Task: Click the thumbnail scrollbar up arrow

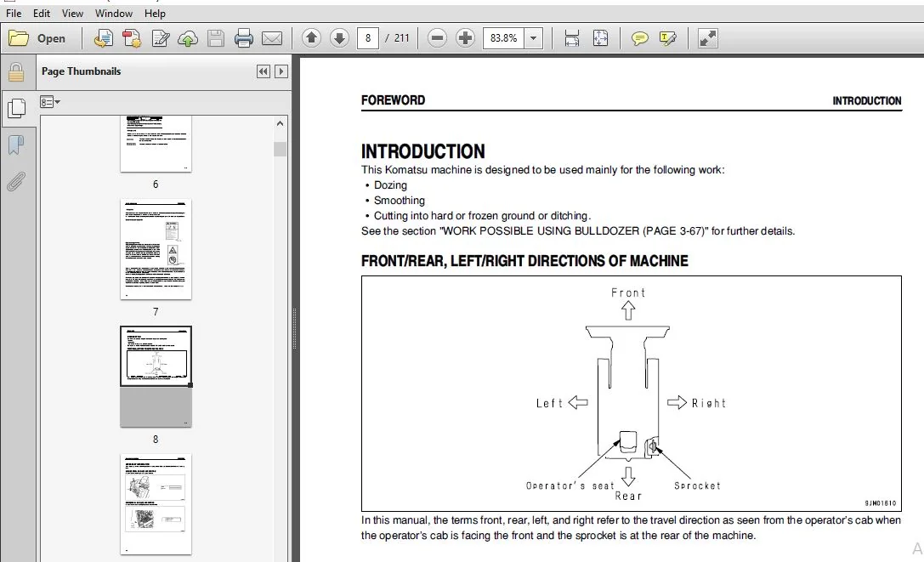Action: tap(280, 123)
